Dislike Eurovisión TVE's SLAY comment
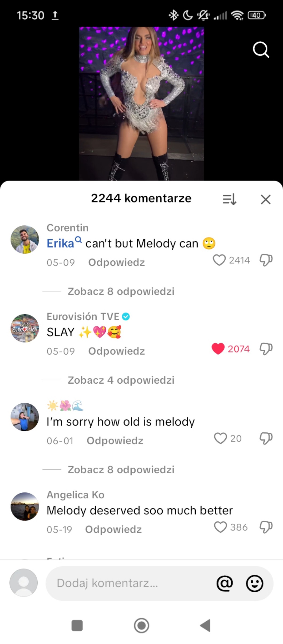The height and width of the screenshot is (644, 283). click(x=266, y=349)
